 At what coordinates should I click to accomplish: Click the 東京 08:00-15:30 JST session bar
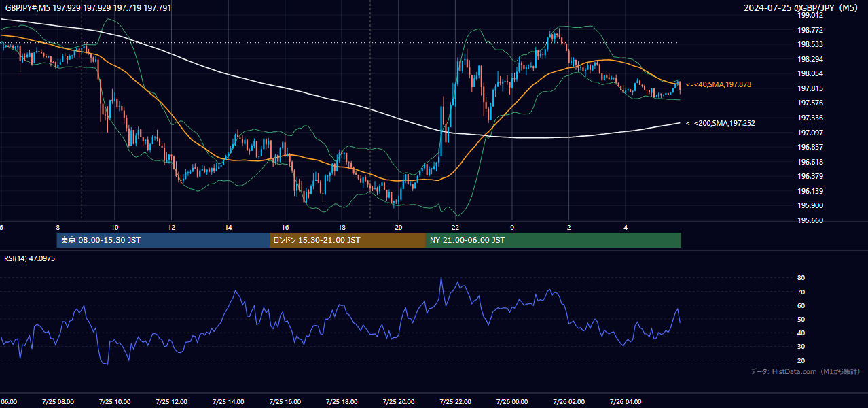(x=163, y=240)
